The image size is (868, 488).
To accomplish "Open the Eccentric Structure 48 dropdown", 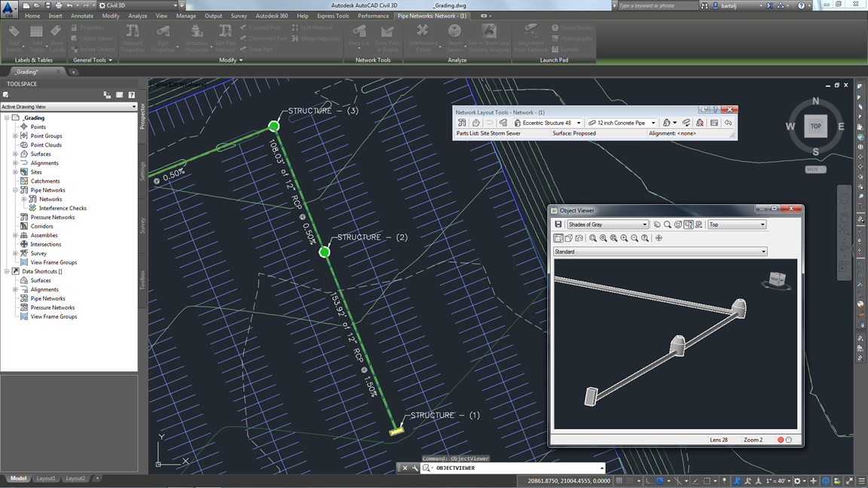I will point(579,123).
